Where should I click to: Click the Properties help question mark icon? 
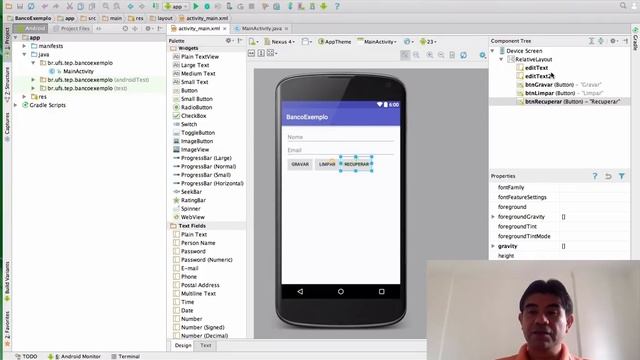595,176
